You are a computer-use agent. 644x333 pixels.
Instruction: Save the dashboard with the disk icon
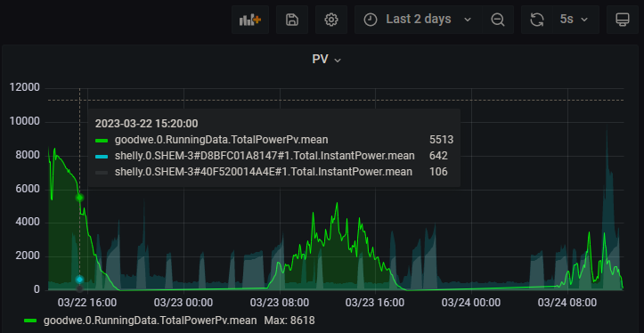(291, 20)
